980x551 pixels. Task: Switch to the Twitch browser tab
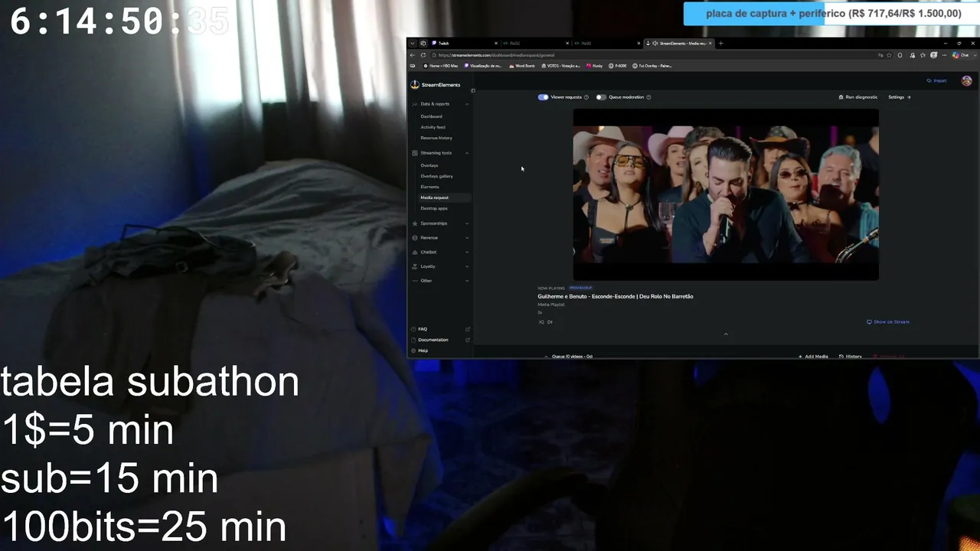click(464, 44)
